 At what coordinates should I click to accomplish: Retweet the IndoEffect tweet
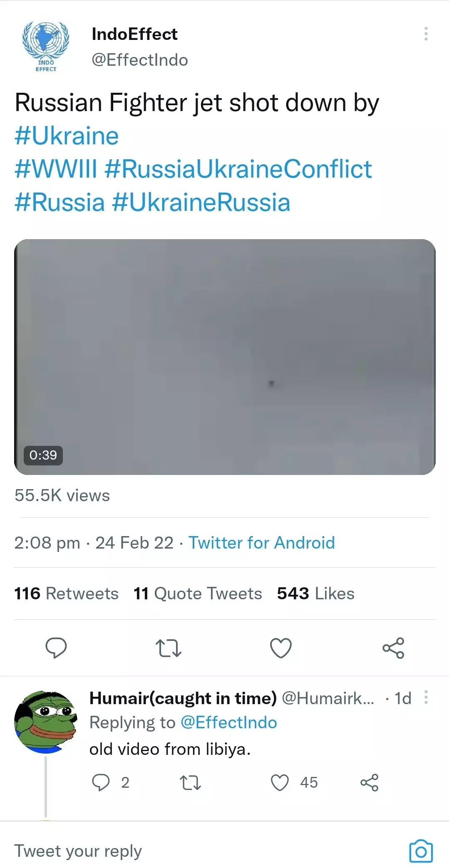tap(168, 648)
